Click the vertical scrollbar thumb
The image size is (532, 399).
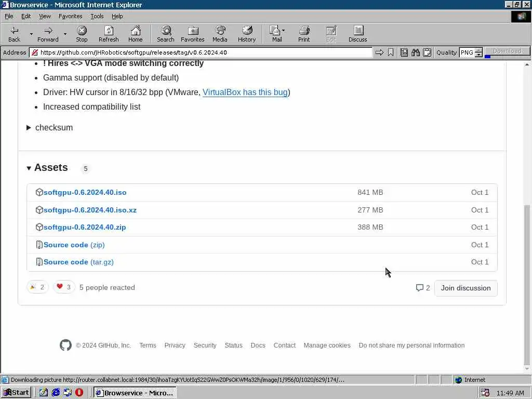click(527, 285)
